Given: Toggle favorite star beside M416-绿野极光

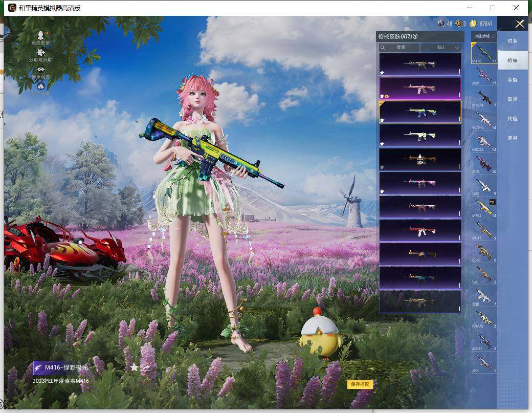Looking at the screenshot, I should (x=135, y=367).
